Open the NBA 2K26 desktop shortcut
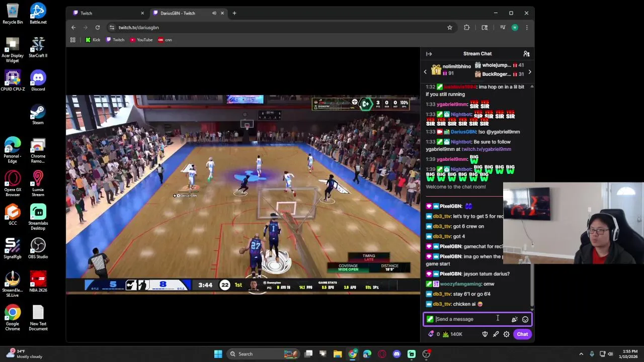The width and height of the screenshot is (644, 362). tap(38, 282)
